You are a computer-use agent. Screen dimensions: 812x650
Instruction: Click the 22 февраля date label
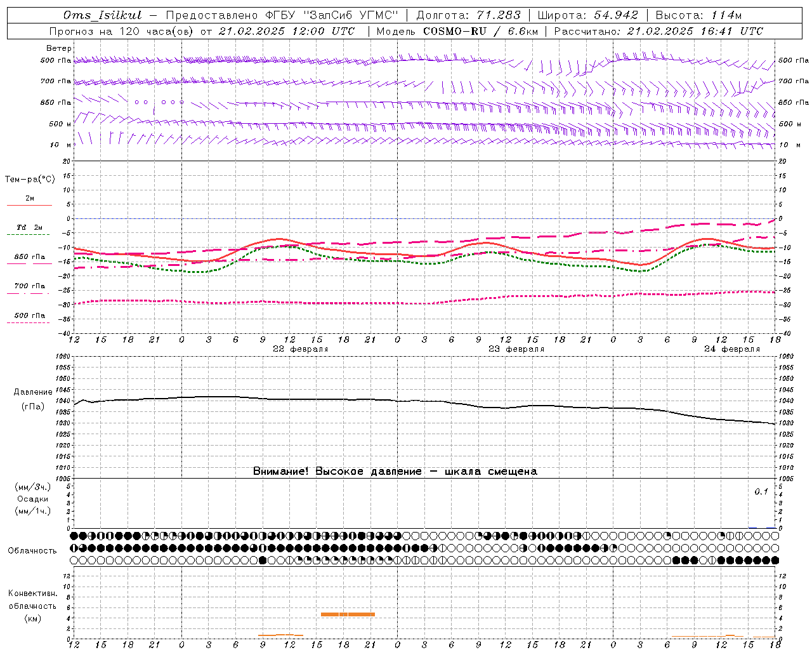pyautogui.click(x=301, y=349)
